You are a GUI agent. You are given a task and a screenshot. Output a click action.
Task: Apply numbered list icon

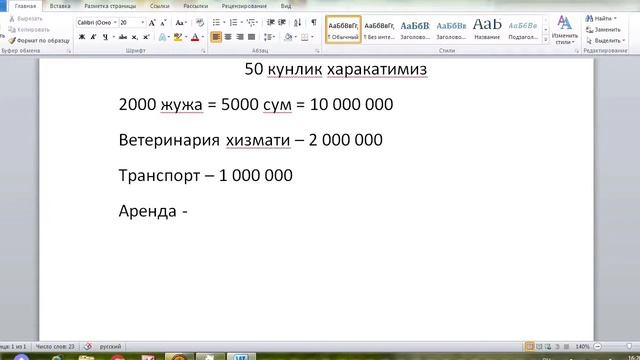point(233,22)
